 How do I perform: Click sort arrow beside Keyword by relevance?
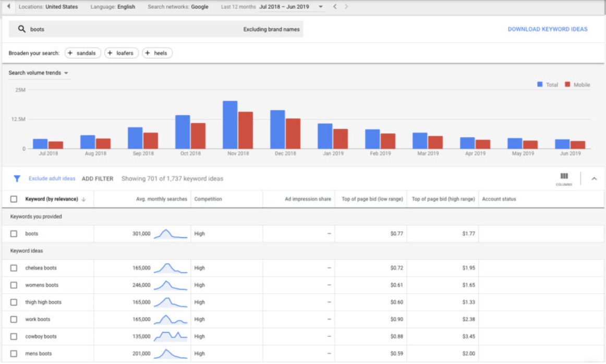click(x=84, y=199)
